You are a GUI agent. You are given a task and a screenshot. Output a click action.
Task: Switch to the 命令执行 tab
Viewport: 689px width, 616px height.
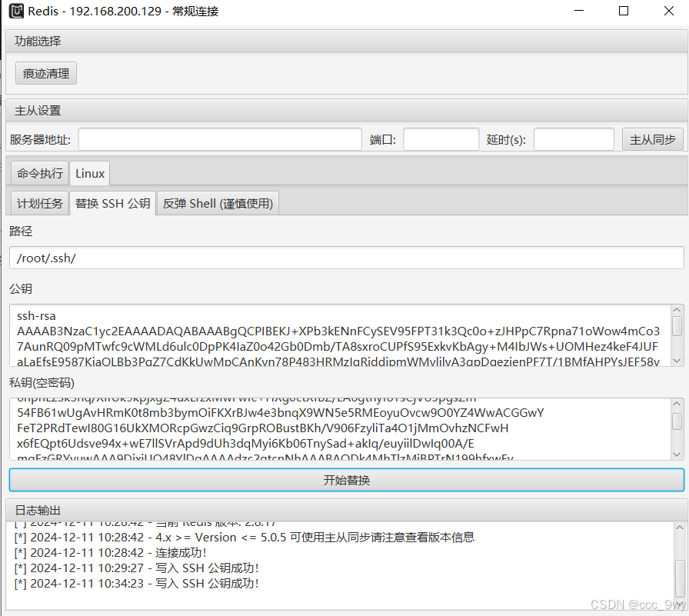[x=39, y=173]
